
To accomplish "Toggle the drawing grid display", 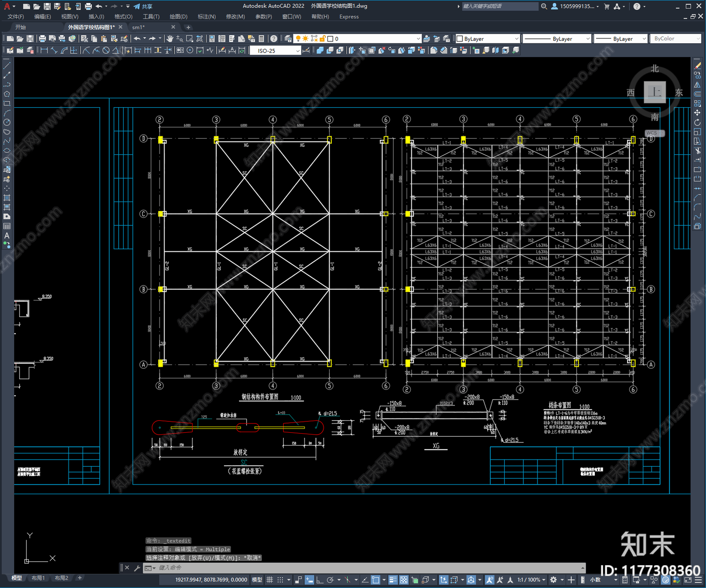I will (x=270, y=580).
